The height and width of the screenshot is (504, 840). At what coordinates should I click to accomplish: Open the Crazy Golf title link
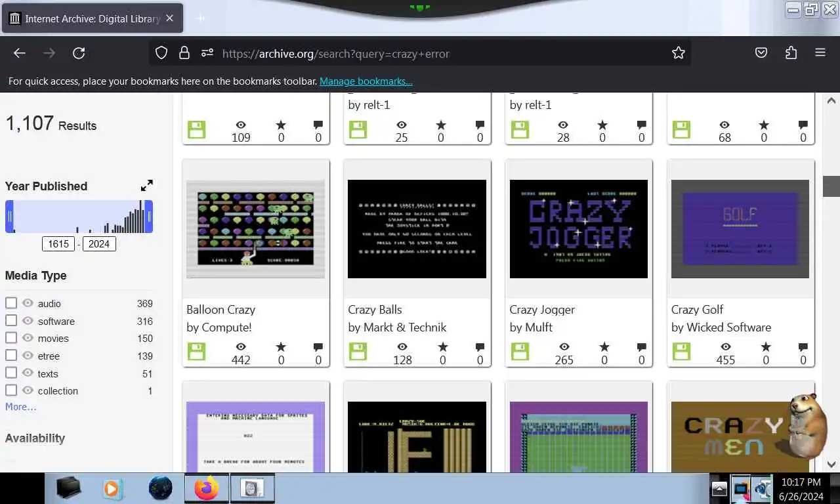tap(697, 310)
